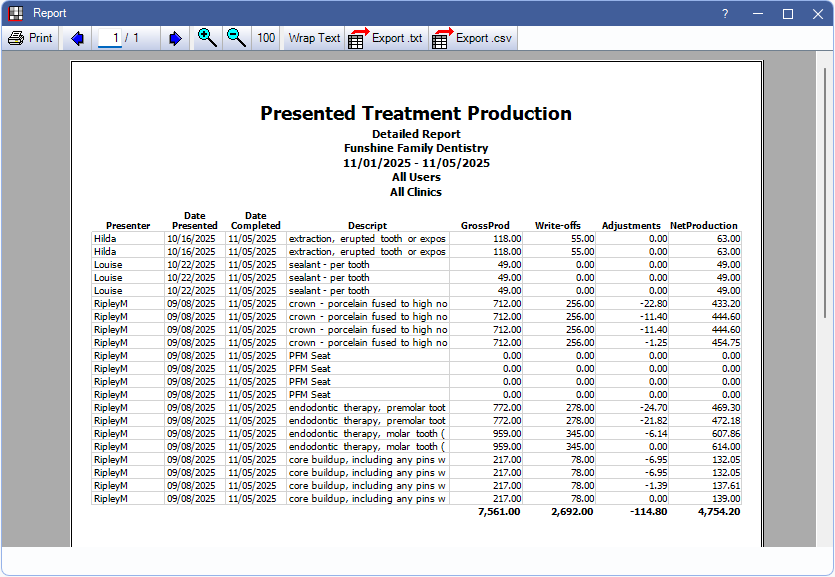The image size is (835, 577).
Task: Set zoom to 100
Action: (266, 38)
